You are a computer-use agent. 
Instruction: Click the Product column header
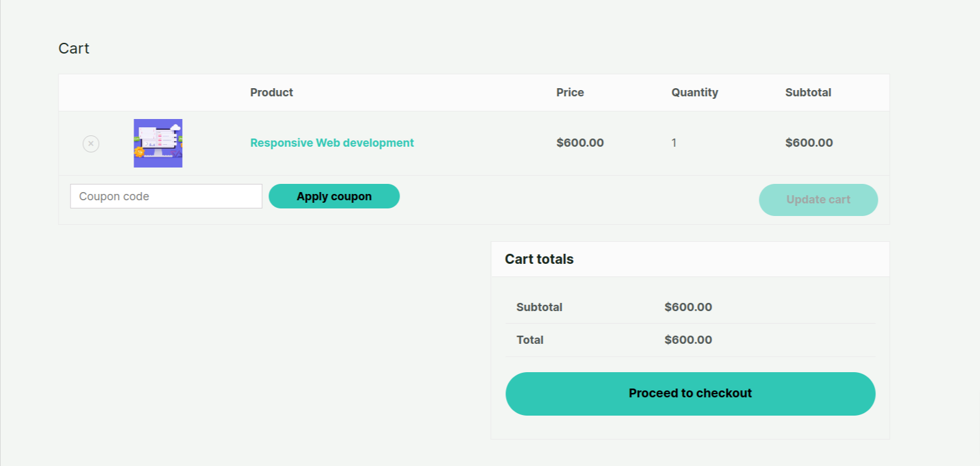(x=271, y=92)
